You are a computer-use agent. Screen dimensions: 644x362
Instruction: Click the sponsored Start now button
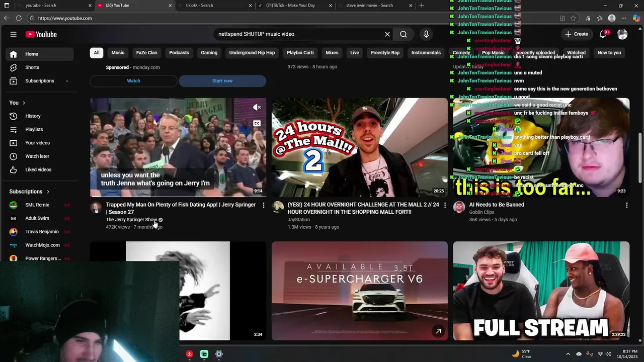[222, 81]
